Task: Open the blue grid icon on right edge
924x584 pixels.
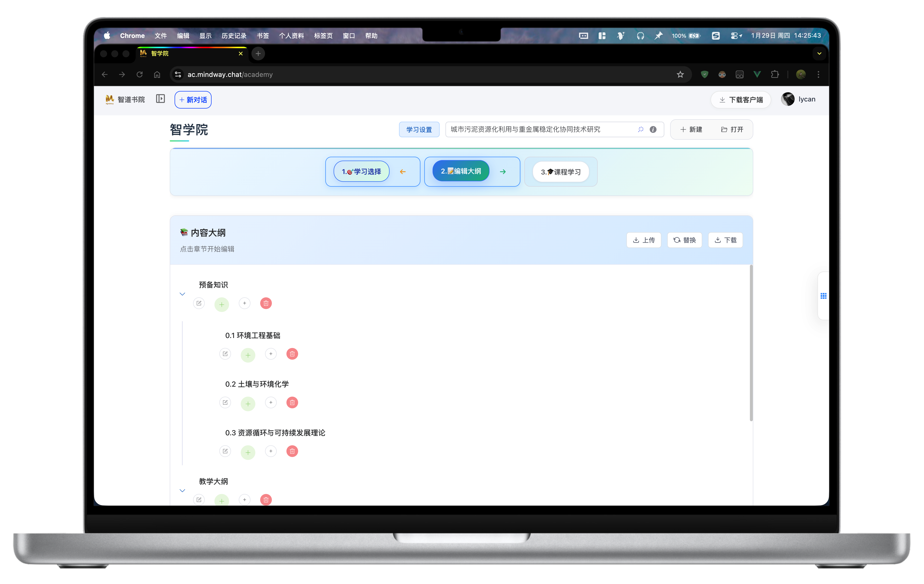Action: (824, 296)
